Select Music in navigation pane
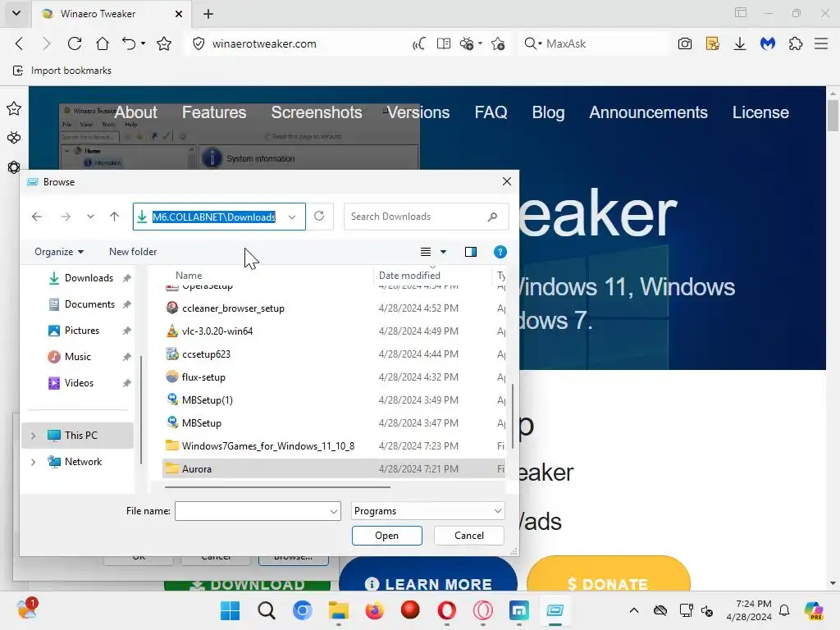 [78, 357]
